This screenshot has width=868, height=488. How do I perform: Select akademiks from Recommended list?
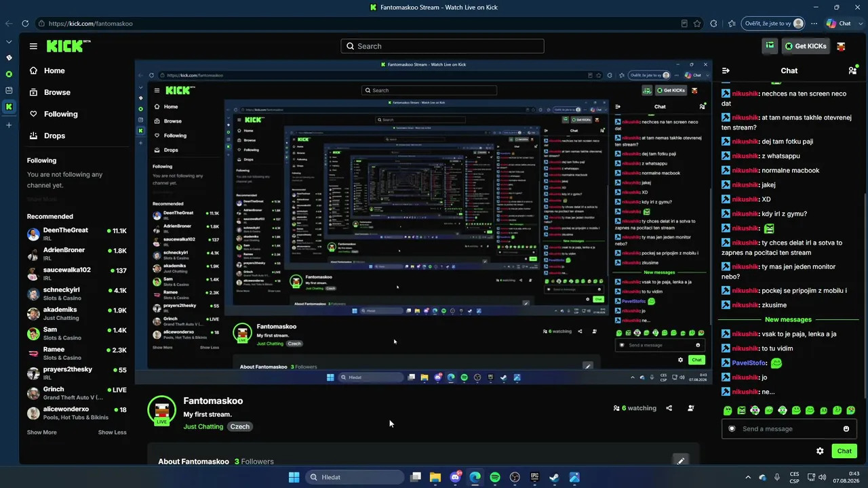77,314
